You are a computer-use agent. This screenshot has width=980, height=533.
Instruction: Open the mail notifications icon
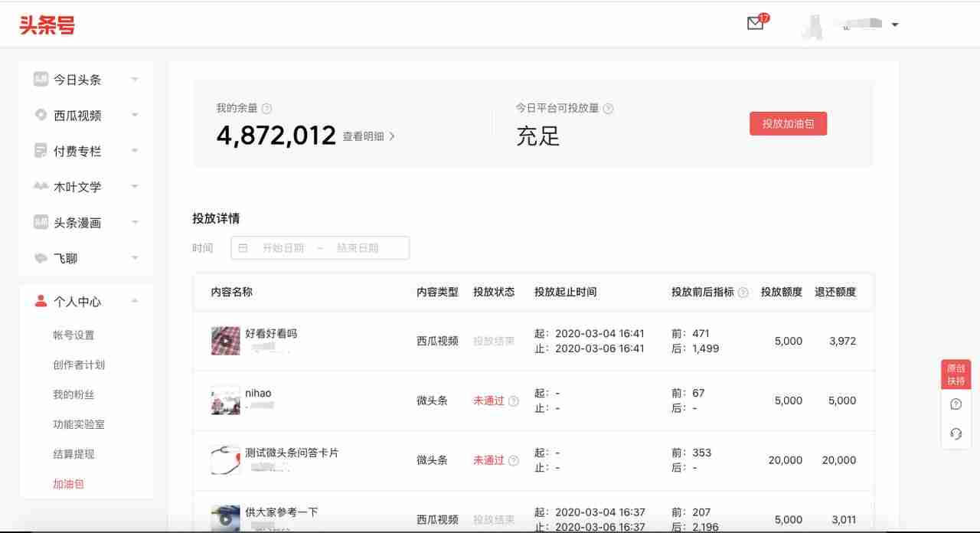click(755, 24)
